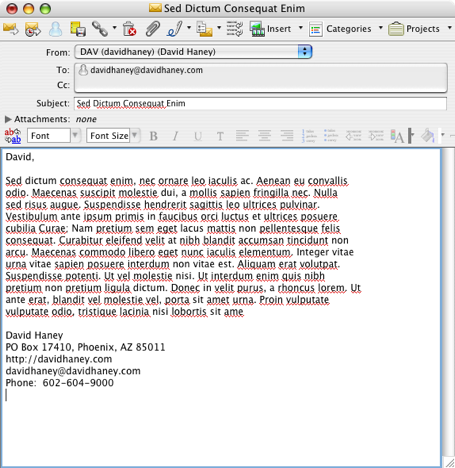Increase the paragraph indent
Viewport: 455px width, 468px height.
click(376, 136)
